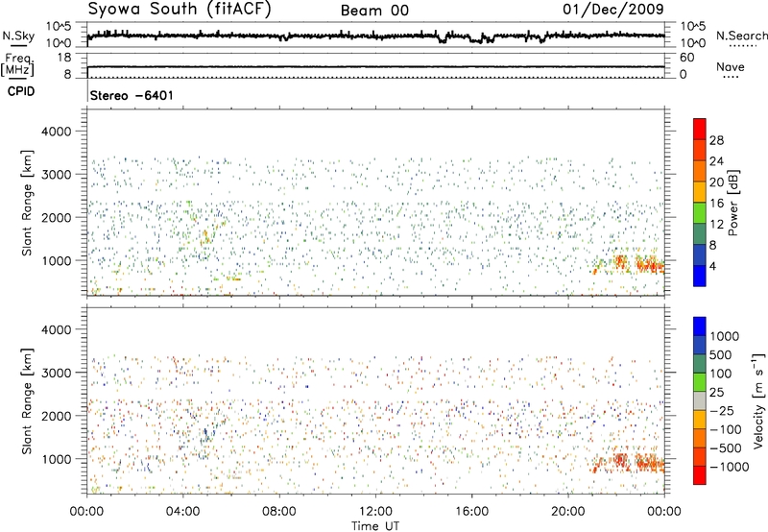The width and height of the screenshot is (768, 532).
Task: Click the 'Syowa South (fitACF)' title
Action: tap(180, 10)
